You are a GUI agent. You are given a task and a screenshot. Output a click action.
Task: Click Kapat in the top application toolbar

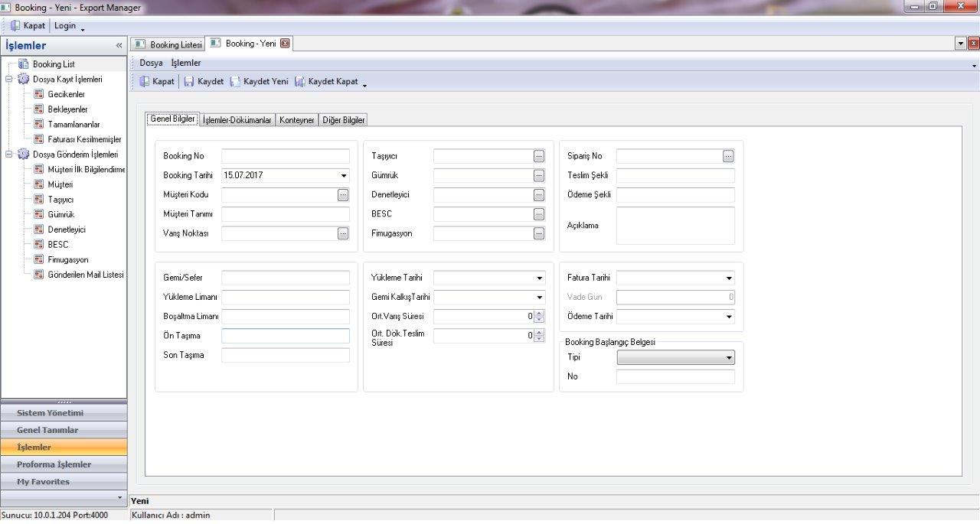click(28, 26)
